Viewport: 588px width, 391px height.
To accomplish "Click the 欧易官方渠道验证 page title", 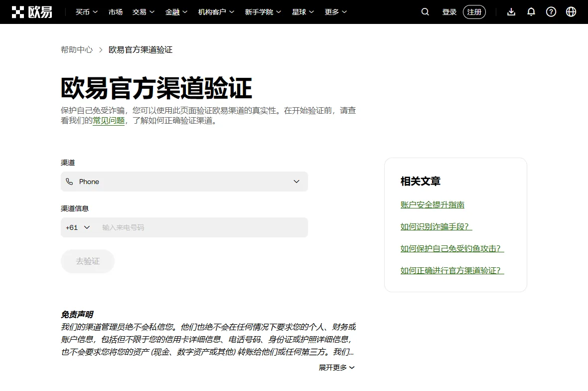I will click(156, 88).
